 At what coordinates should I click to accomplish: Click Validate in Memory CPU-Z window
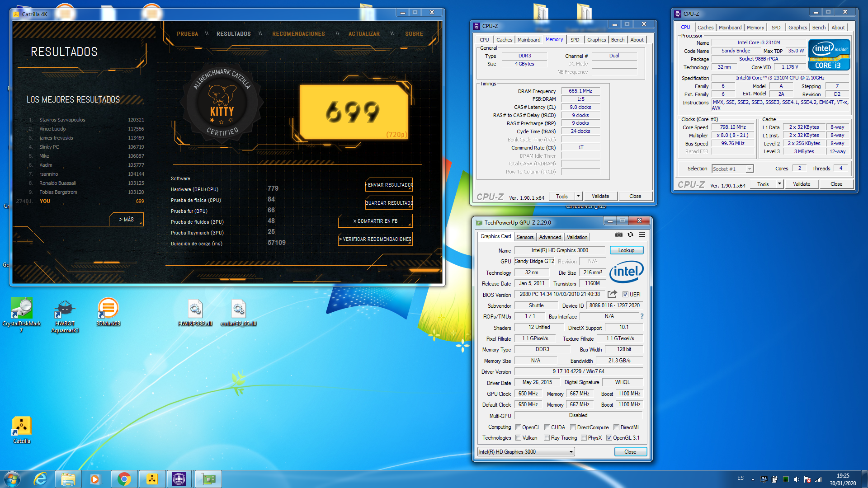pos(600,196)
